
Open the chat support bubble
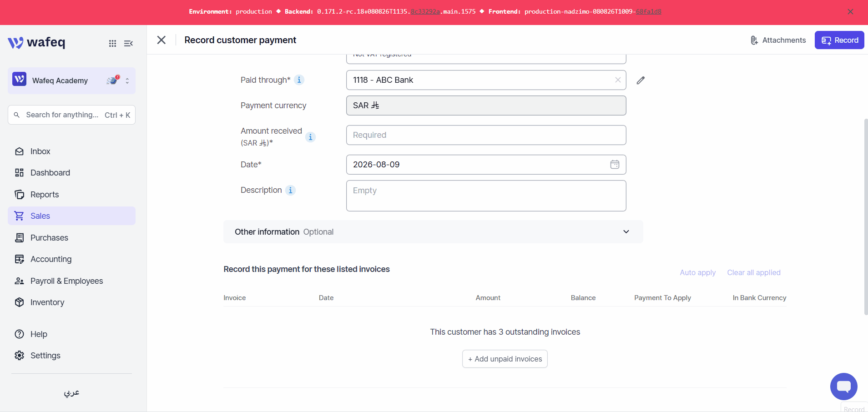coord(843,387)
